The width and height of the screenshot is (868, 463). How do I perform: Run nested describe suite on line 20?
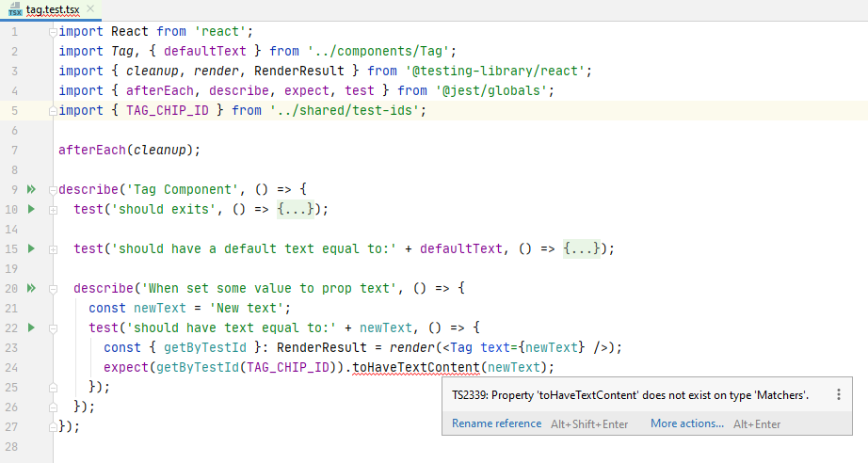32,288
